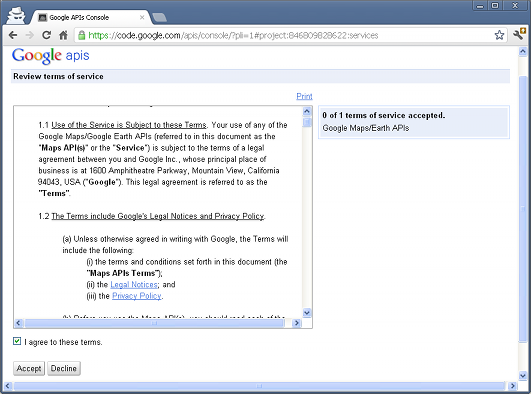Click the page horizontal scrollbar thumb
Image resolution: width=531 pixels, height=394 pixels.
259,386
